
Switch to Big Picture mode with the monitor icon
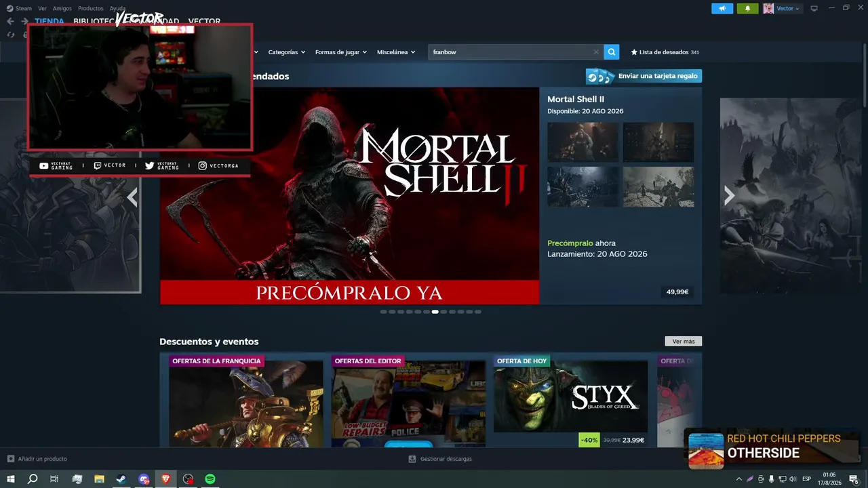coord(814,8)
